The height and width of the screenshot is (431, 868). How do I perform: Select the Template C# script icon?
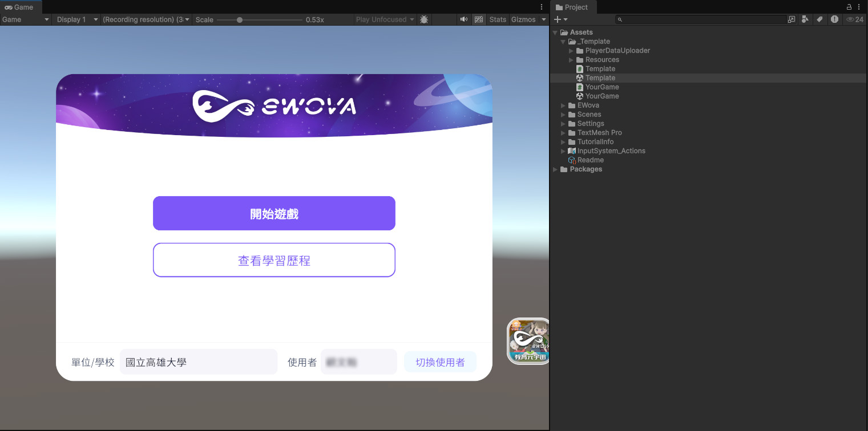580,69
